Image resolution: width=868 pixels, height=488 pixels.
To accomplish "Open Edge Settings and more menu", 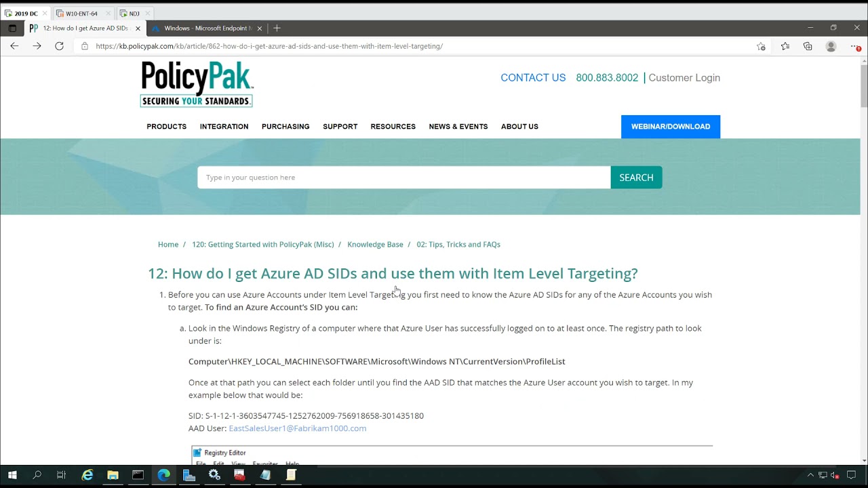I will pyautogui.click(x=855, y=46).
